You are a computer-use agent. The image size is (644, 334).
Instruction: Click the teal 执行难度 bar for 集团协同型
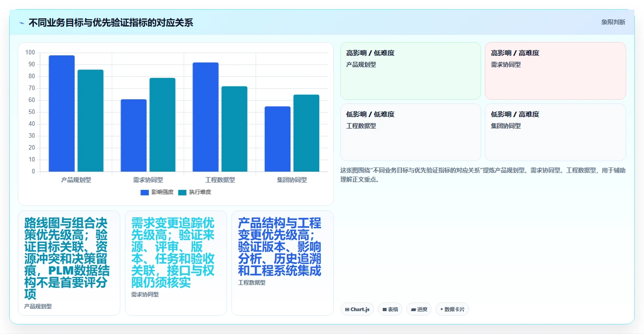[306, 133]
